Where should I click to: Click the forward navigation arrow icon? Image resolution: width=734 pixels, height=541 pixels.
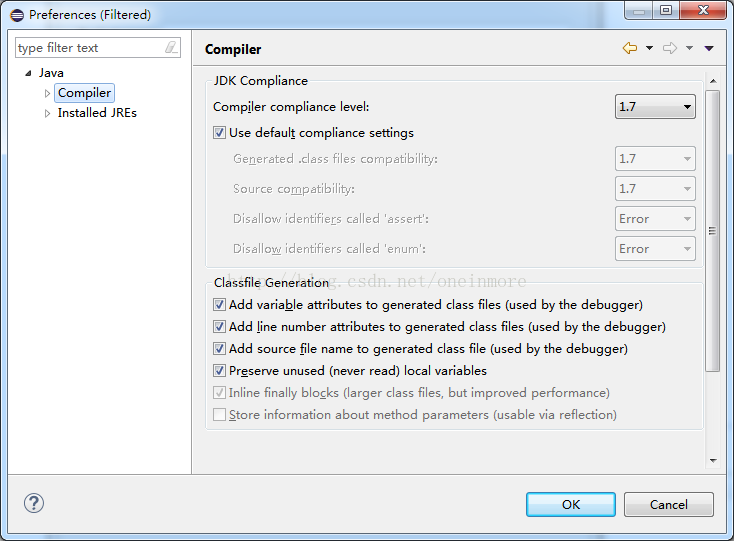pyautogui.click(x=670, y=48)
